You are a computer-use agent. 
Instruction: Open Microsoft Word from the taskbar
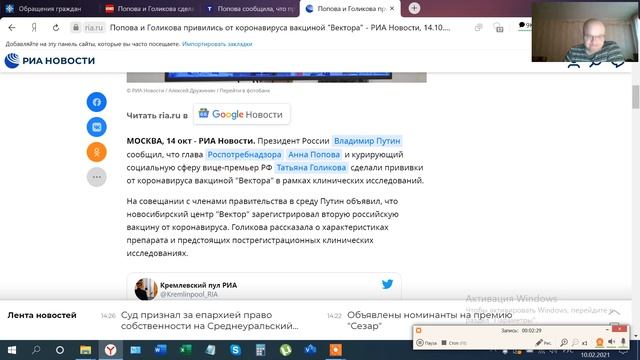click(160, 350)
